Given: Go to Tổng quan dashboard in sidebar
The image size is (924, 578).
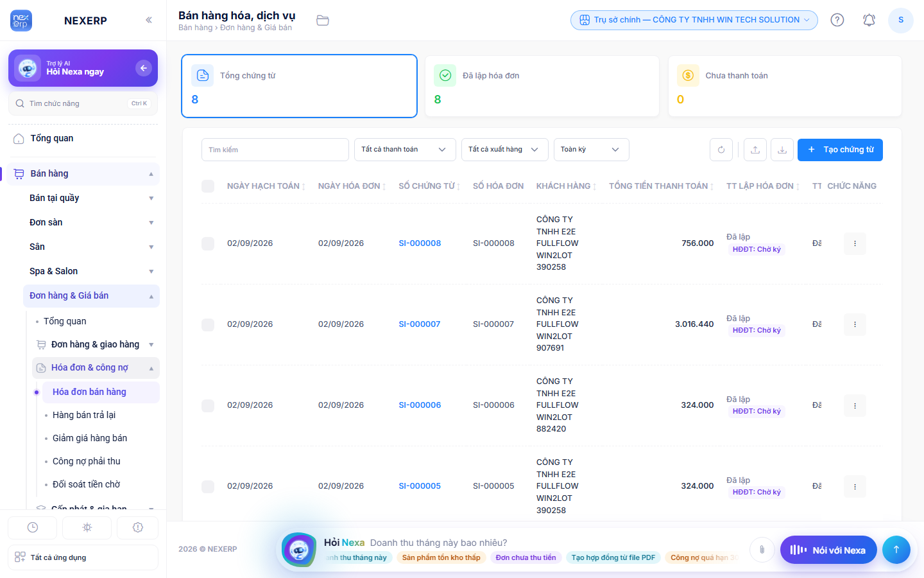Looking at the screenshot, I should click(83, 138).
